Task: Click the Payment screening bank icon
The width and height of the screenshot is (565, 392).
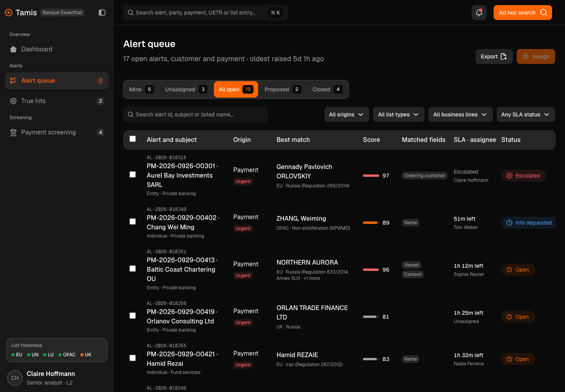Action: tap(13, 132)
